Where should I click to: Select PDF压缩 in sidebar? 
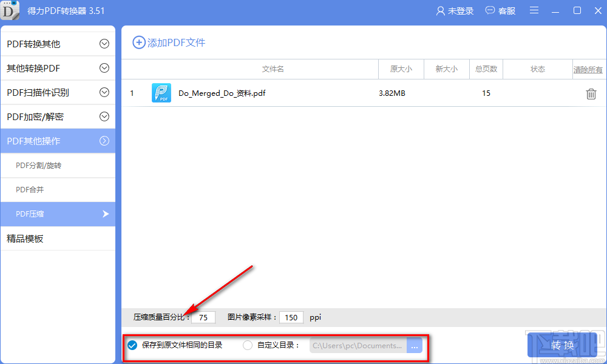[58, 214]
